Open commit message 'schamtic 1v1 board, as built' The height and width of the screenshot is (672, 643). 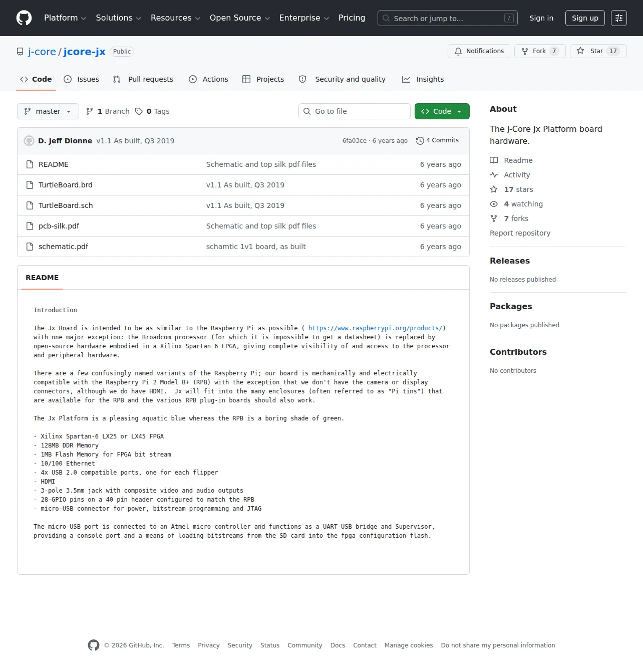click(x=256, y=247)
